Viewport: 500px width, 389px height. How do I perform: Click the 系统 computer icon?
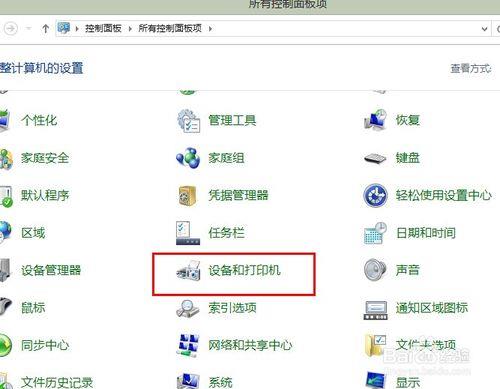tap(188, 382)
